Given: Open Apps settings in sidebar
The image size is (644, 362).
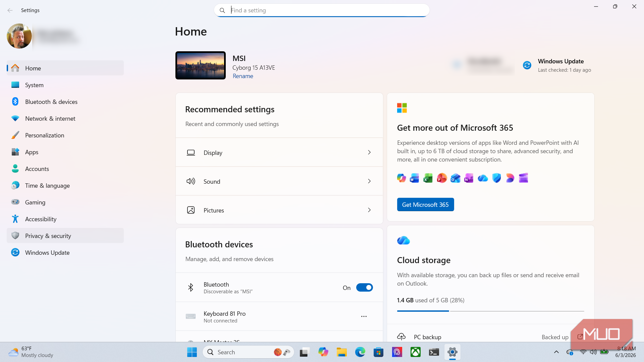Looking at the screenshot, I should pos(65,152).
